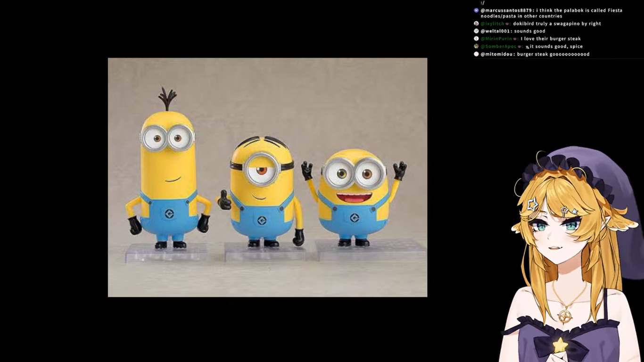This screenshot has width=644, height=362.
Task: Click the avatar beside @marcussantos8879
Action: (476, 10)
